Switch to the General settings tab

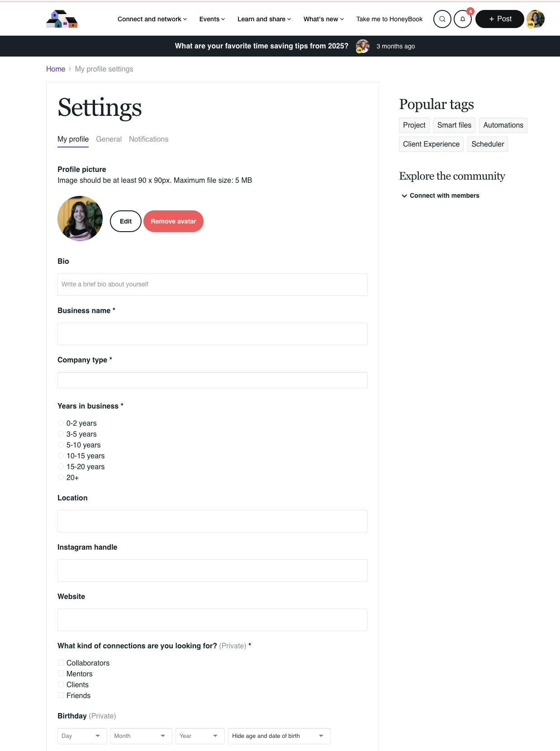point(109,139)
